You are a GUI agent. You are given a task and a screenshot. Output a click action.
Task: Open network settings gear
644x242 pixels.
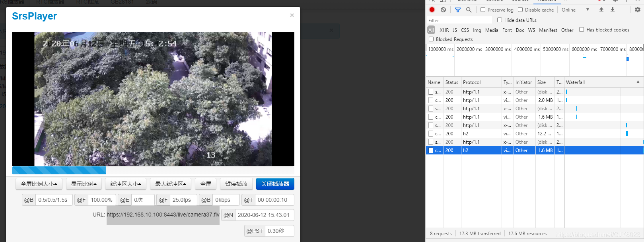coord(638,10)
